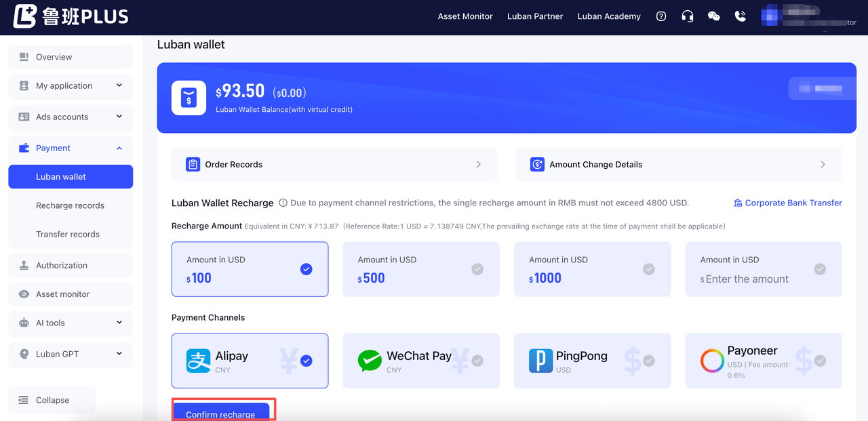The image size is (868, 421).
Task: Click the $93.50 balance text
Action: pos(240,92)
